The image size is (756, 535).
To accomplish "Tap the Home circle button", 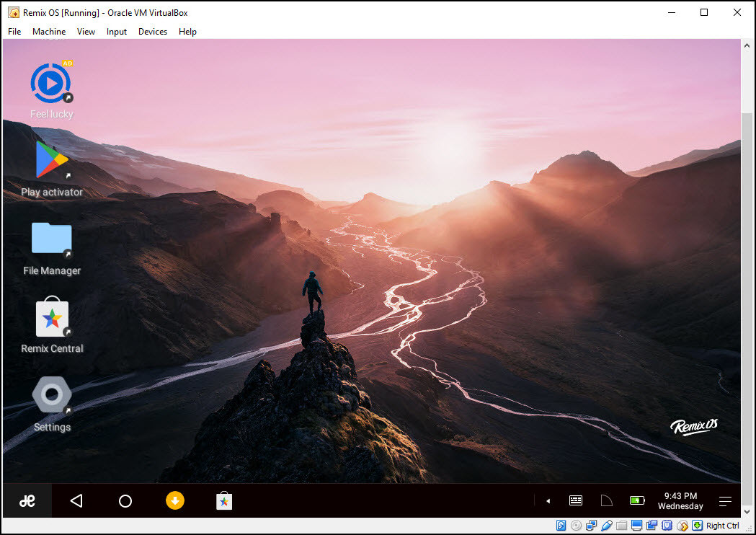I will tap(125, 501).
